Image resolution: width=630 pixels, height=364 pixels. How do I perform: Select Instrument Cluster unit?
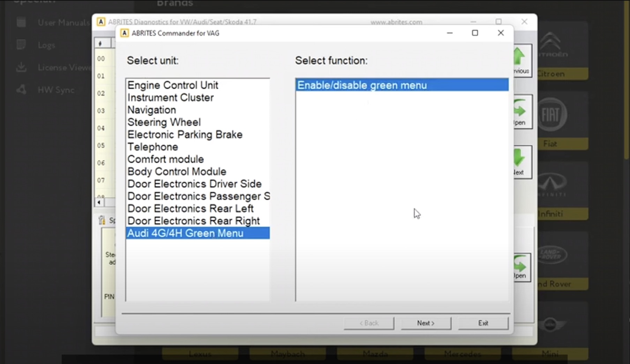[x=197, y=98]
